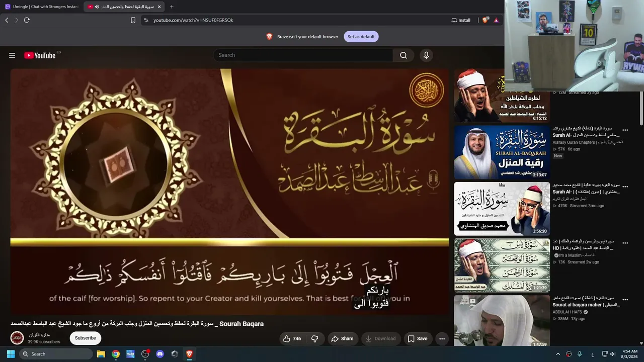The image size is (644, 362).
Task: Click the Download button
Action: pos(381,339)
